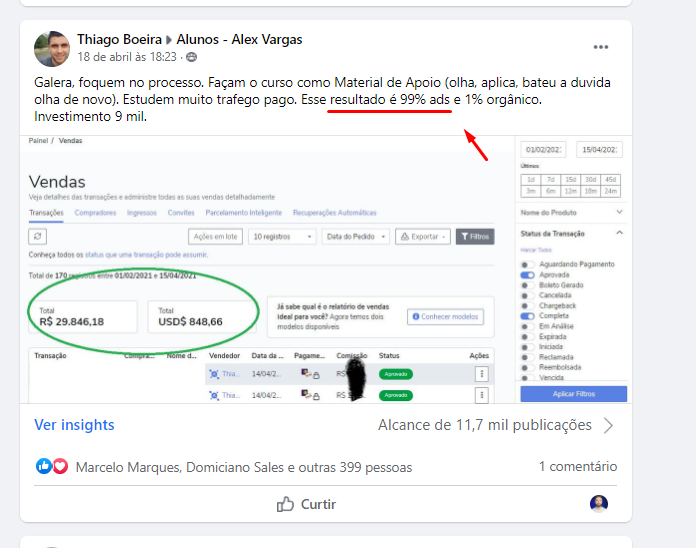The image size is (696, 548).
Task: Toggle the Completa status switch
Action: click(x=527, y=316)
